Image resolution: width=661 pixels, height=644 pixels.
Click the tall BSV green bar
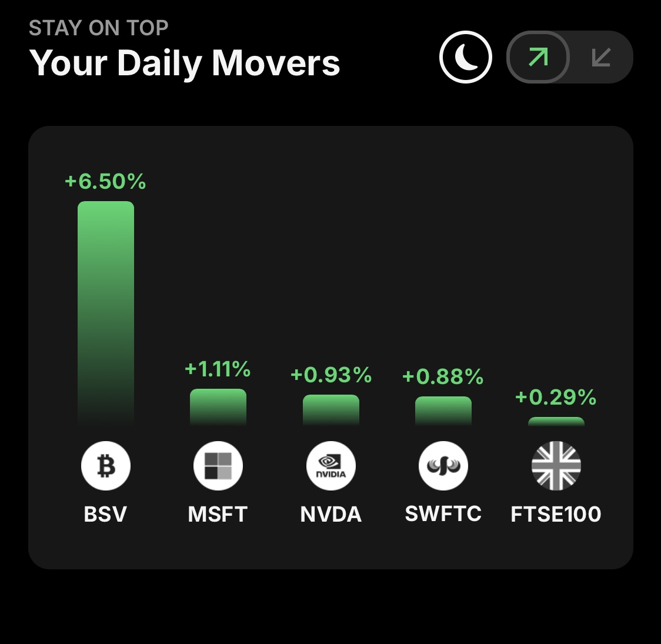click(x=106, y=313)
